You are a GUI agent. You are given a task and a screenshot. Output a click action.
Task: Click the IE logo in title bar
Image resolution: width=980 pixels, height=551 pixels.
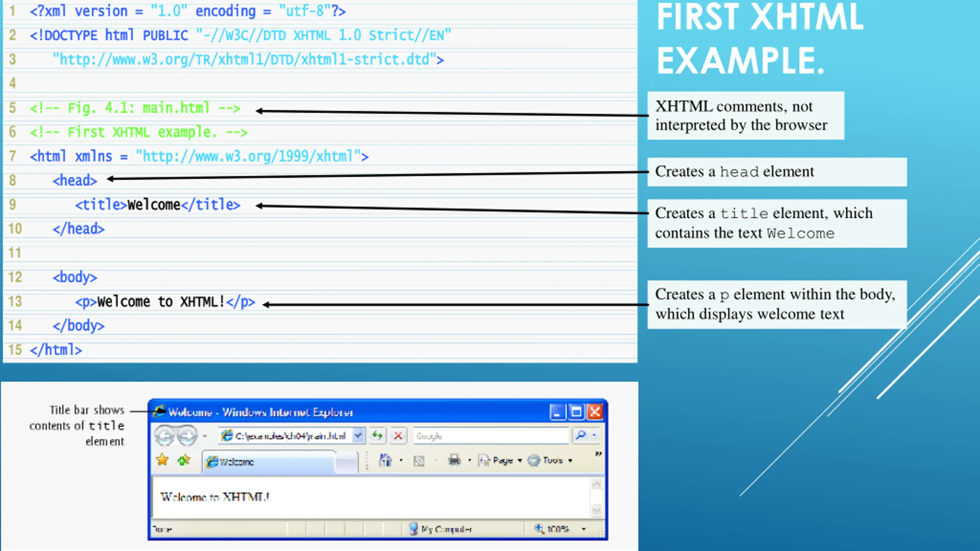[159, 411]
